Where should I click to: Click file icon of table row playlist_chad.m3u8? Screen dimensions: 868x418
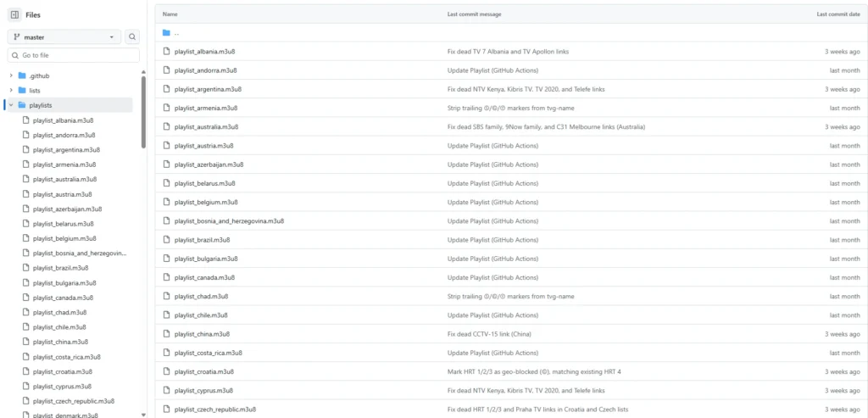(x=166, y=296)
